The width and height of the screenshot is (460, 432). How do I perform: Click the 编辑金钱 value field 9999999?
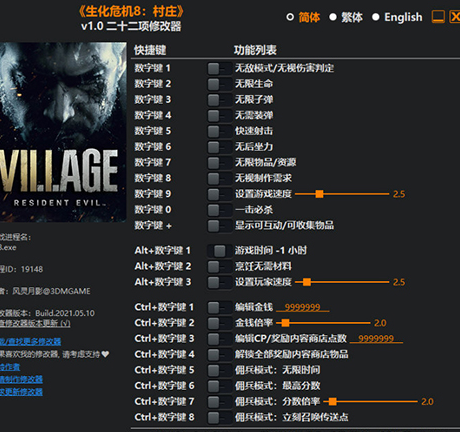point(303,307)
